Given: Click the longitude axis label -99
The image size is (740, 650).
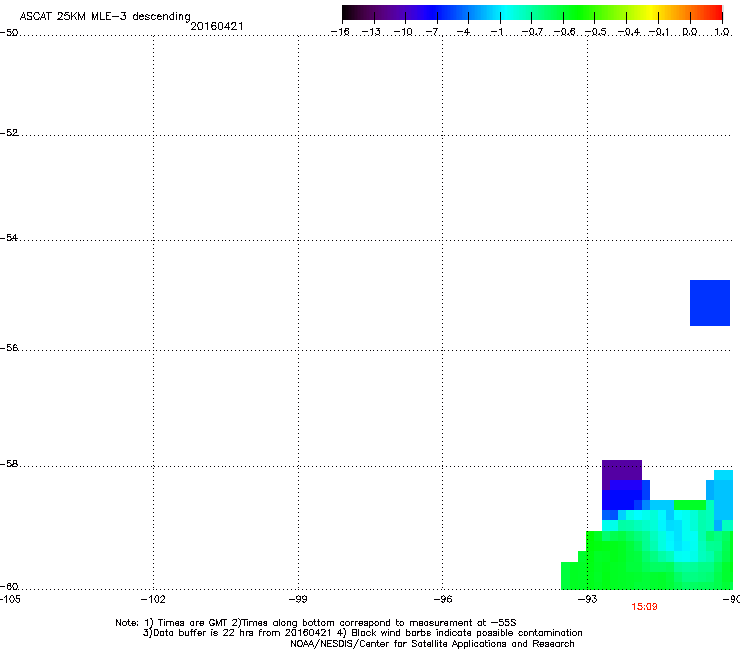Looking at the screenshot, I should pyautogui.click(x=298, y=599).
